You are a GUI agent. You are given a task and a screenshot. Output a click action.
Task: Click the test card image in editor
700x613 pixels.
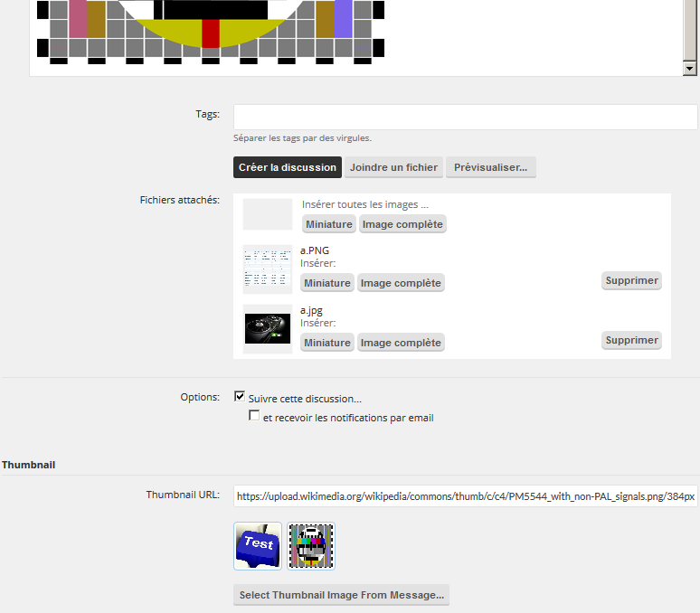click(210, 32)
